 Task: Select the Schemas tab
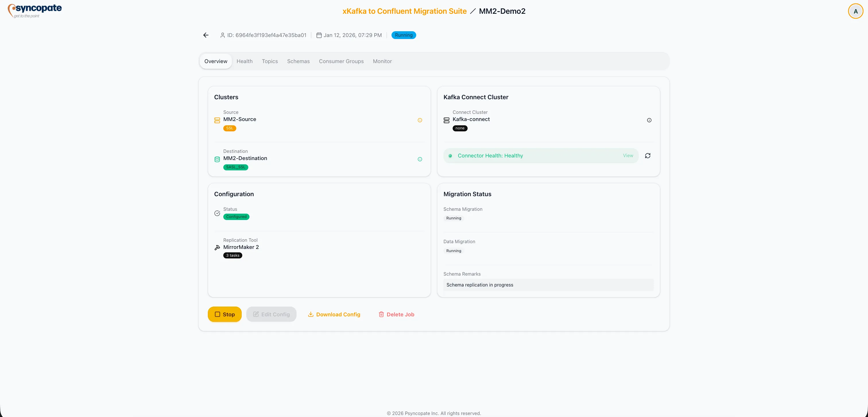(x=298, y=61)
